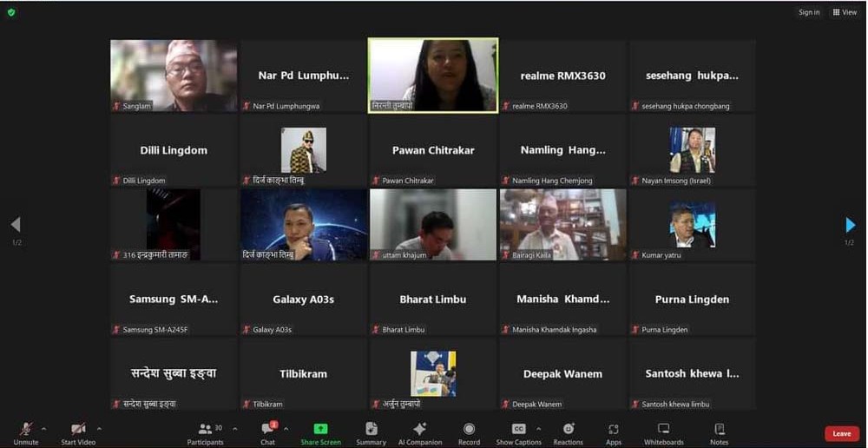
Task: Click the green encryption shield icon
Action: pyautogui.click(x=11, y=12)
